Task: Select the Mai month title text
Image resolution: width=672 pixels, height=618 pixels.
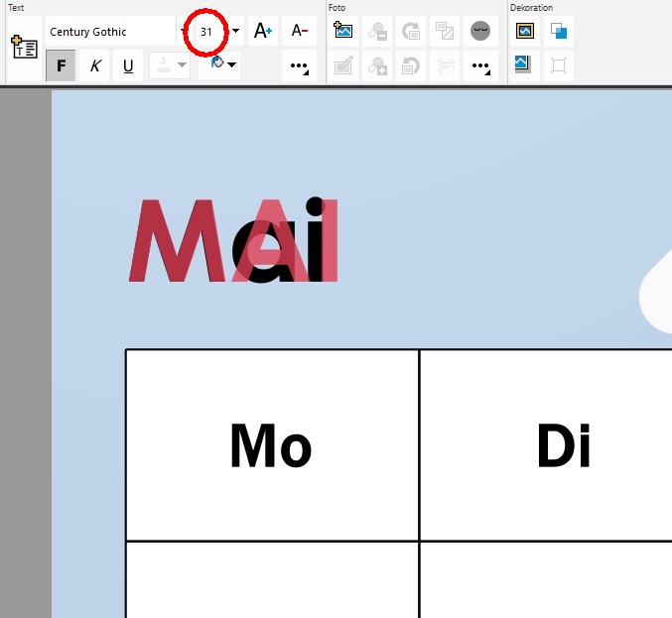Action: tap(233, 240)
